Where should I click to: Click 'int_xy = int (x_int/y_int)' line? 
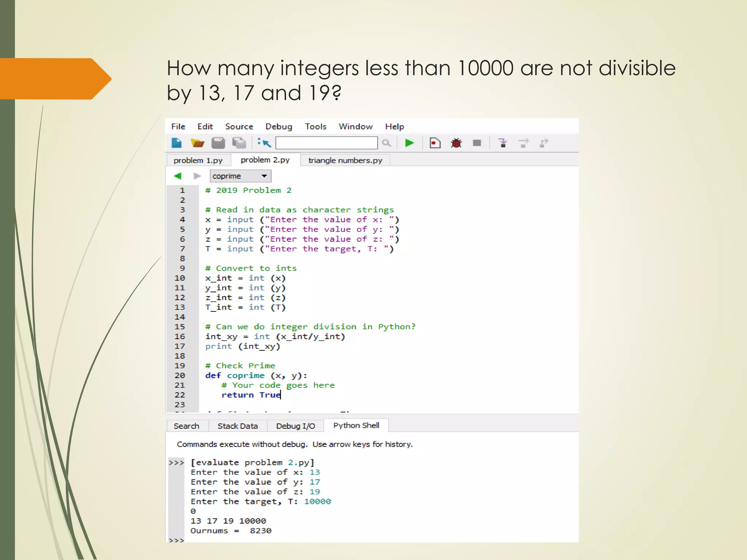tap(275, 337)
